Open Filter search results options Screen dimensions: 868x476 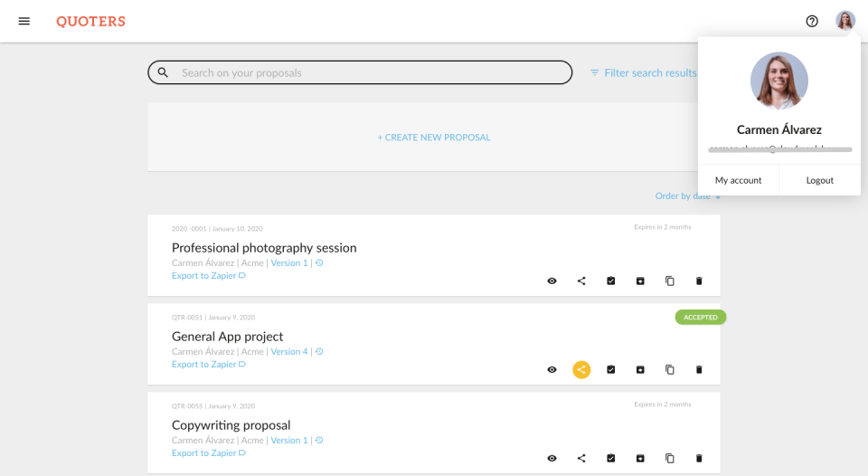644,73
